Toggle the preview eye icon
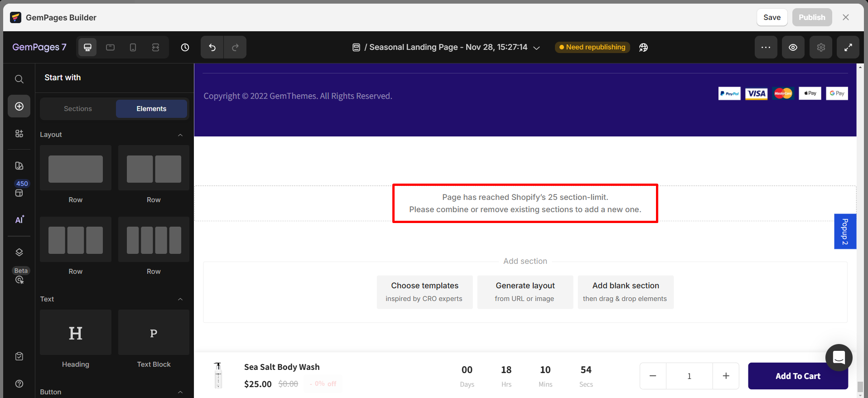This screenshot has height=398, width=868. 793,48
